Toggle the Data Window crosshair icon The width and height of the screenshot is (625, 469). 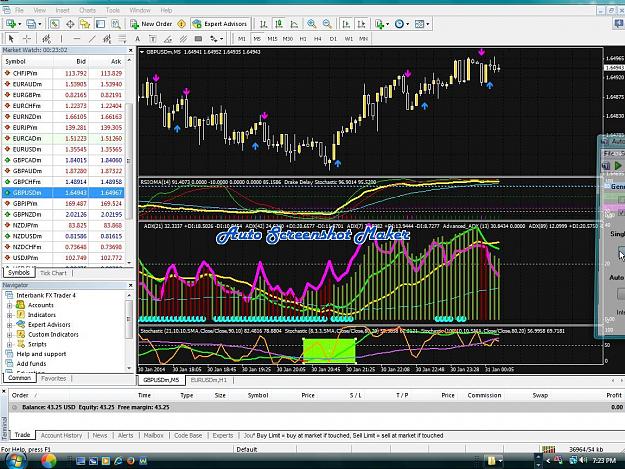[70, 24]
